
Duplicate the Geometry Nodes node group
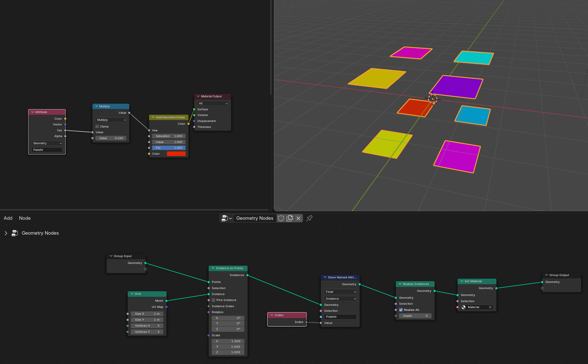[290, 218]
